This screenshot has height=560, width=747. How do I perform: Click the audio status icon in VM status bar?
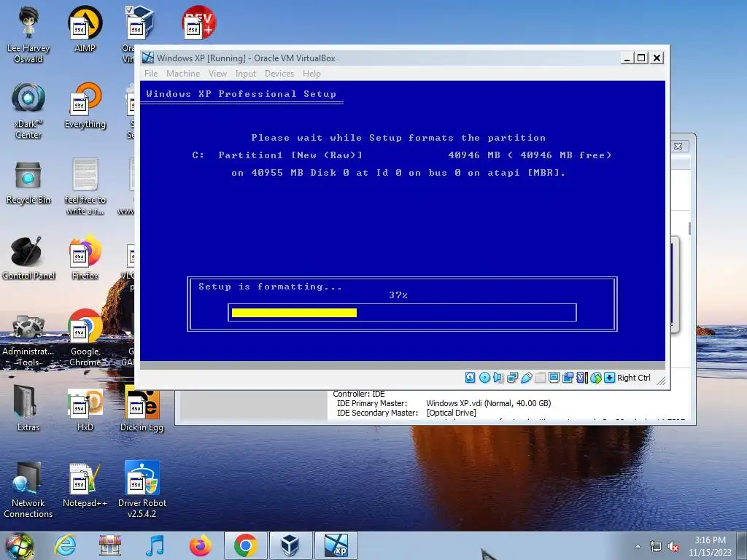coord(498,378)
